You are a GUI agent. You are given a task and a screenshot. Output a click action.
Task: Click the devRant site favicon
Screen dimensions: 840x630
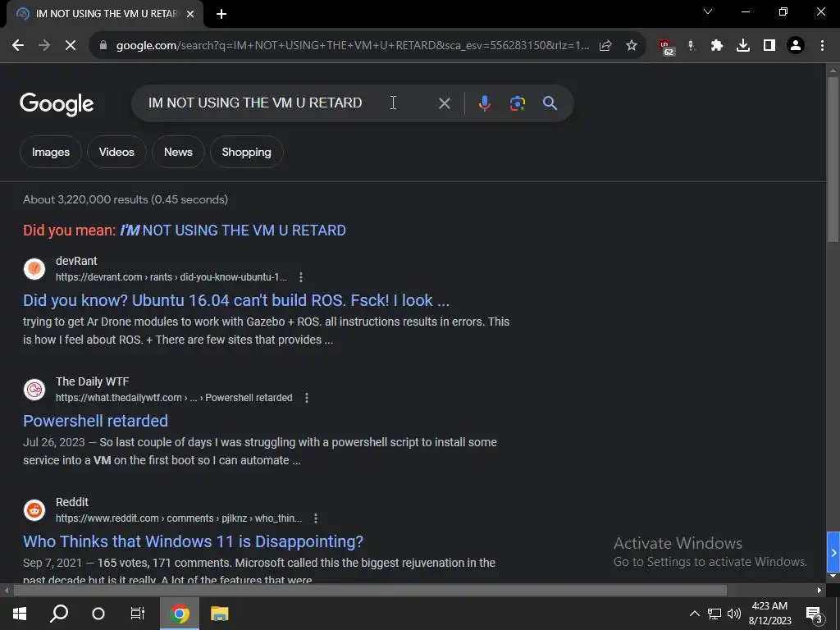[x=34, y=269]
